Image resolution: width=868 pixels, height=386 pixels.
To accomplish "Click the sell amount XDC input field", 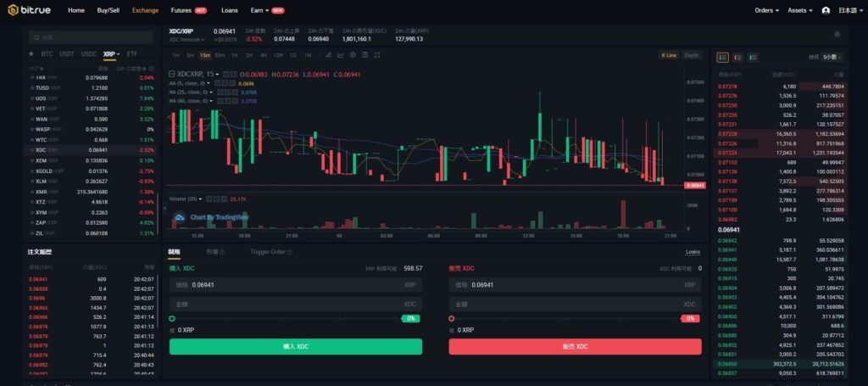I will (576, 304).
